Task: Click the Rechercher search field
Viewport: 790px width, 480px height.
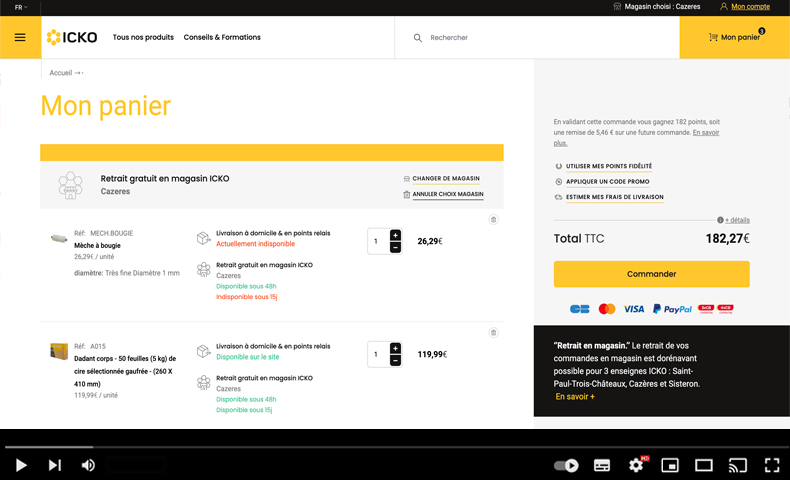Action: coord(537,38)
